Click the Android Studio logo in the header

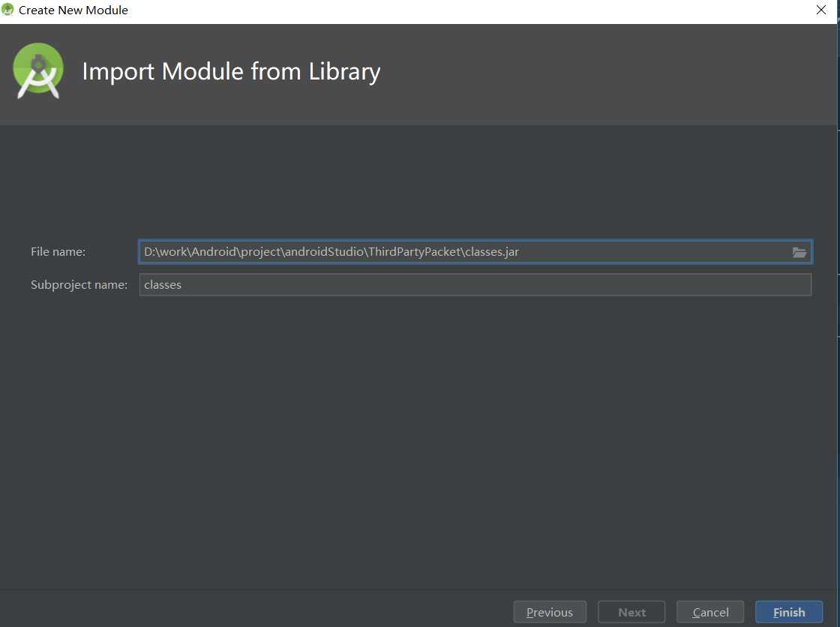tap(38, 70)
